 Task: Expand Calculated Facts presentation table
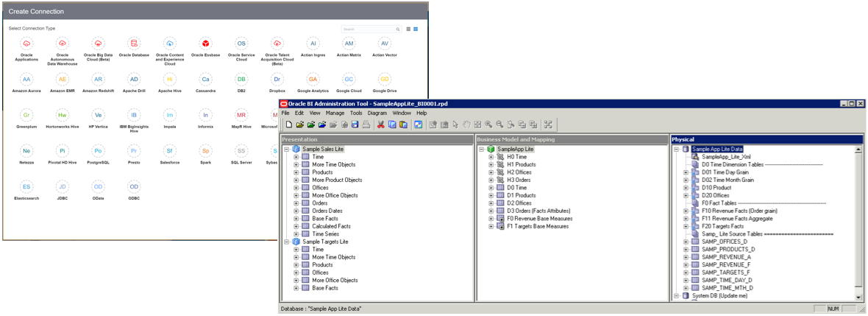pos(296,226)
